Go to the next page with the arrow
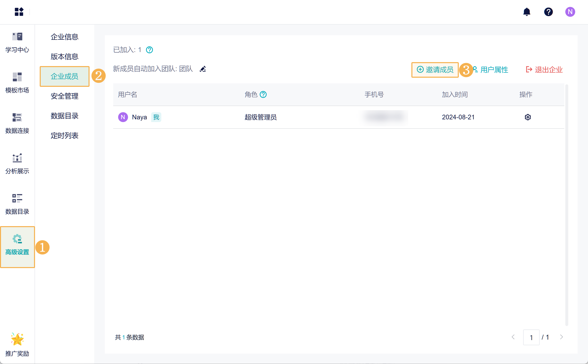 click(562, 337)
